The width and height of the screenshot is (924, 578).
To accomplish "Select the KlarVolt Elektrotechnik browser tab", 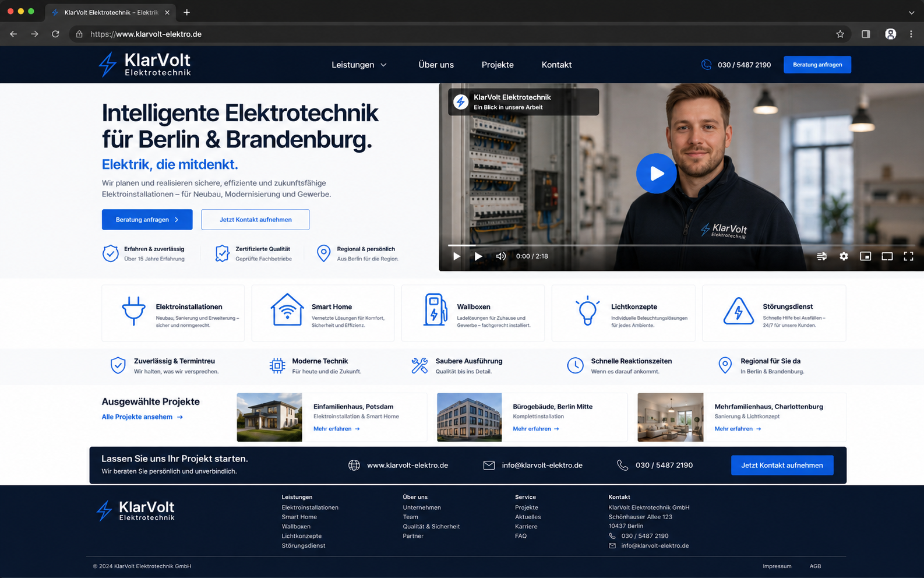I will 111,12.
